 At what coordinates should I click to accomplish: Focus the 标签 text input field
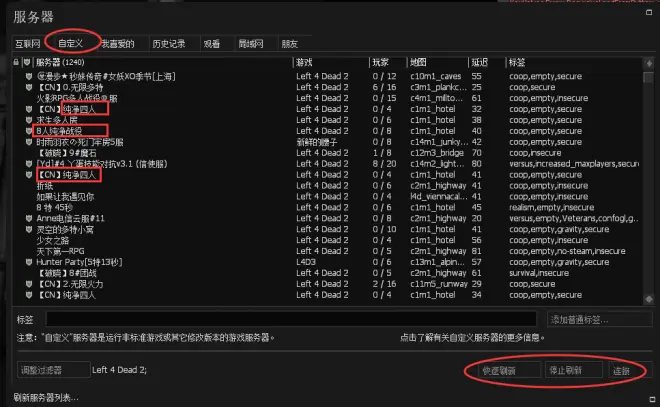[291, 319]
